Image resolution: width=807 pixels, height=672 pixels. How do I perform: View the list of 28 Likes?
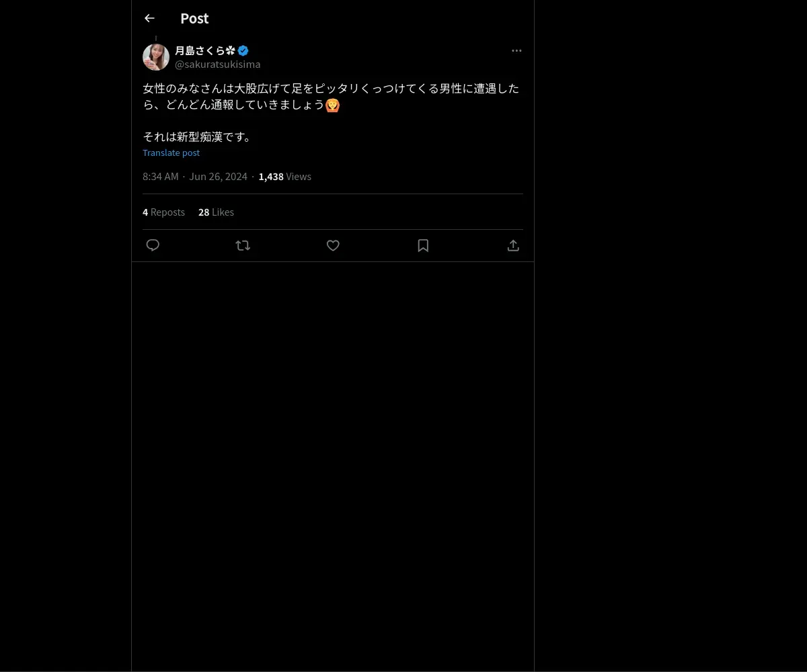pyautogui.click(x=216, y=212)
